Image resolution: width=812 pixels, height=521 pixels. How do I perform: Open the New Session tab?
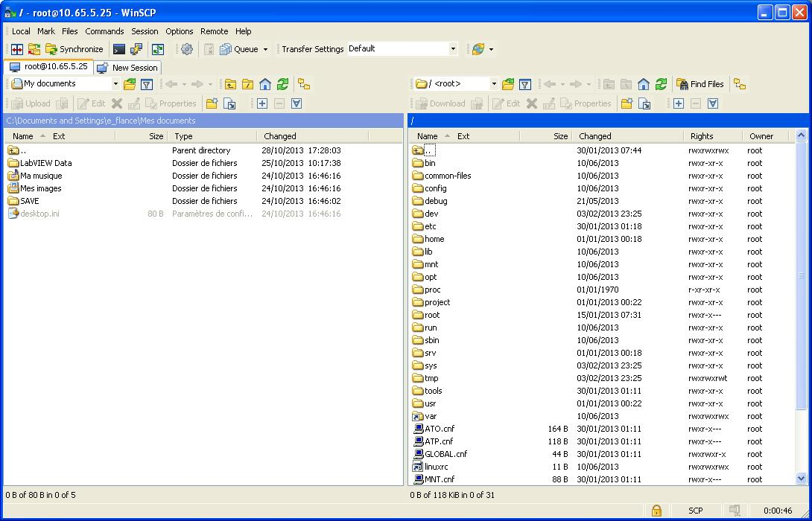tap(127, 67)
